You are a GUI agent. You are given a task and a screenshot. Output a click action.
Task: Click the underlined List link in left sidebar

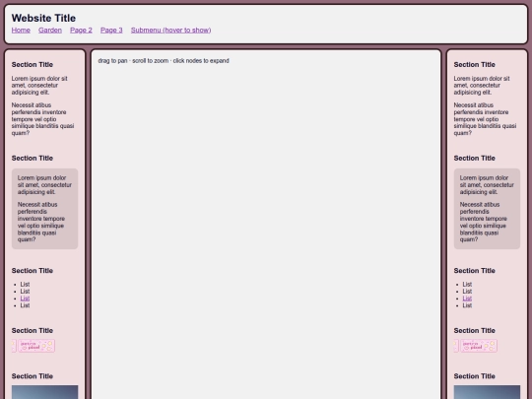click(25, 299)
